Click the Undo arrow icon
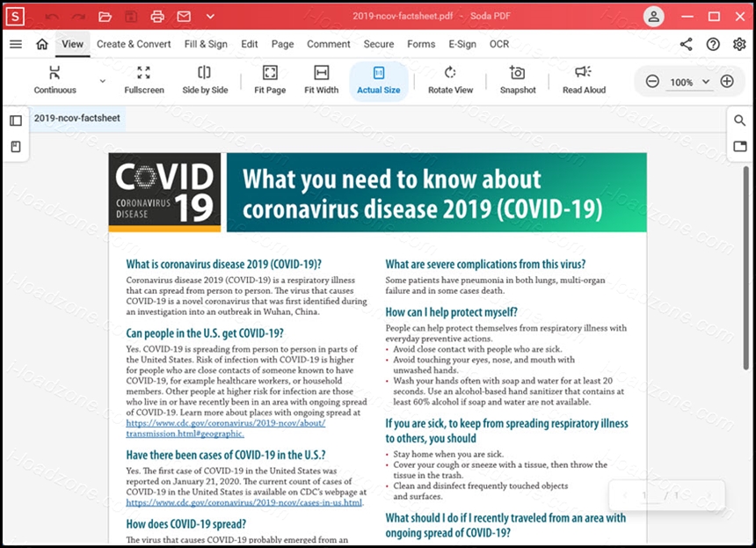Viewport: 756px width, 548px height. (x=52, y=17)
